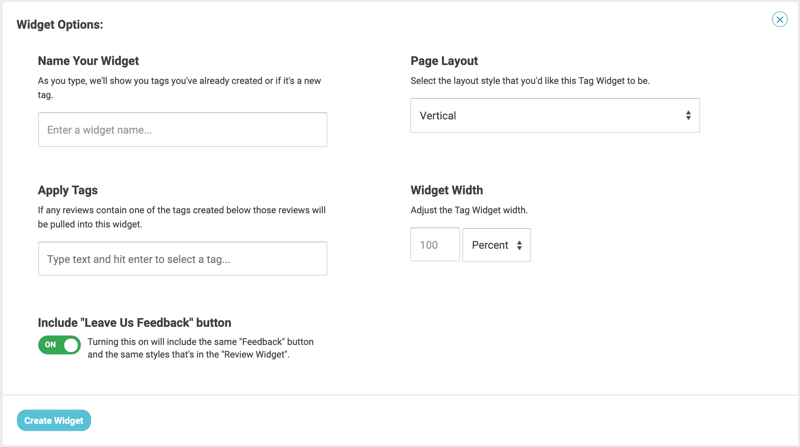
Task: Click the ON label inside the green switch
Action: tap(50, 345)
